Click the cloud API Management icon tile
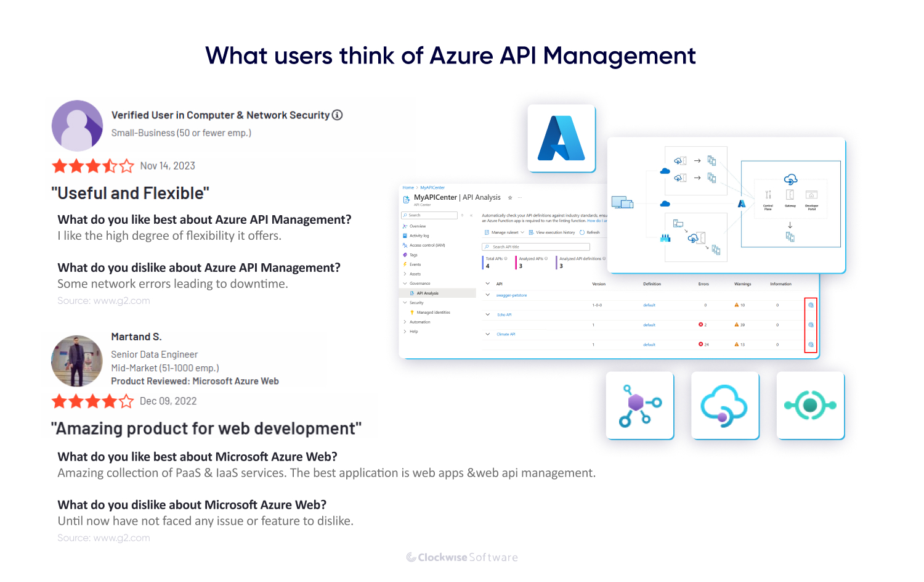924x582 pixels. coord(724,406)
